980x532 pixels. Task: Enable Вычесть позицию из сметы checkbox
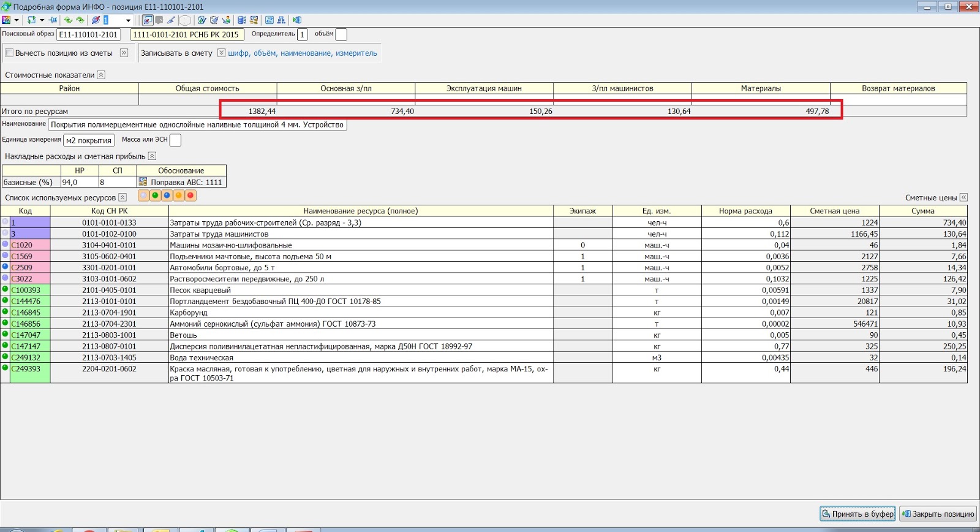pyautogui.click(x=9, y=53)
